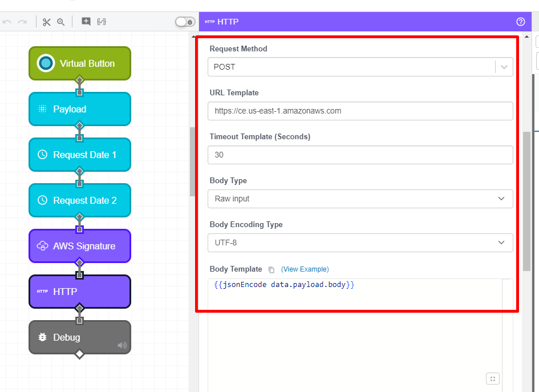
Task: Select the Request Date 1 node
Action: pyautogui.click(x=80, y=155)
